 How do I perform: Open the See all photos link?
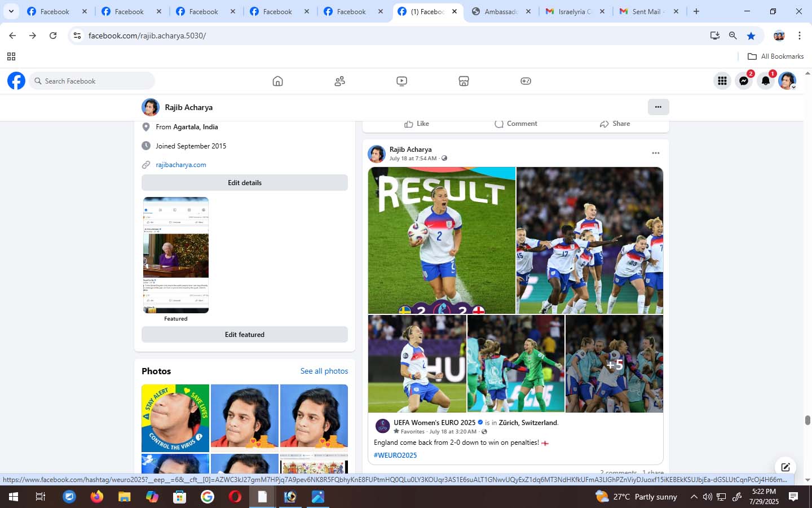[324, 371]
